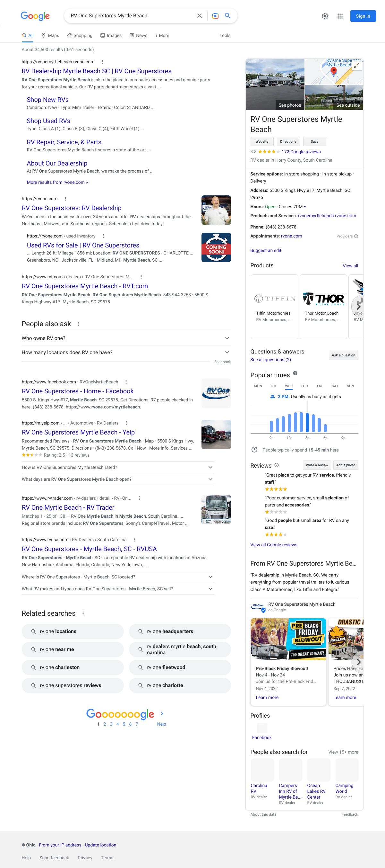Open the 172 Google reviews link
Screen dimensions: 385x868
click(x=301, y=152)
